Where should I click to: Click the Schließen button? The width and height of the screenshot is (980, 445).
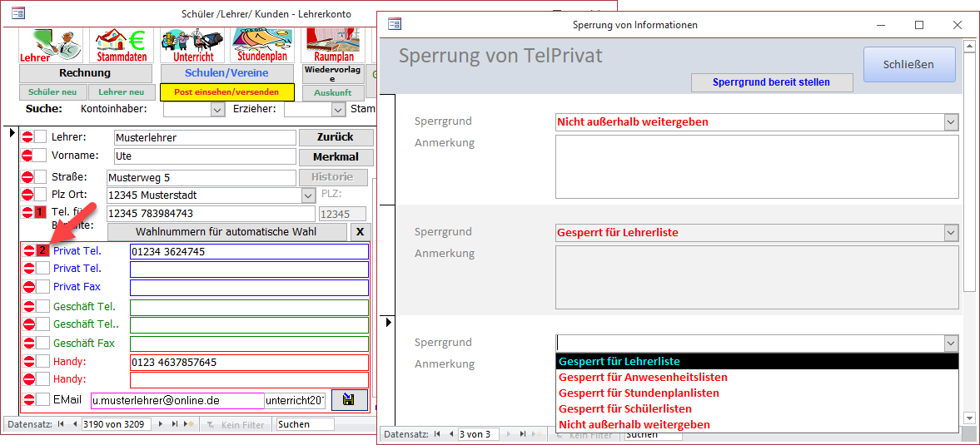[908, 64]
